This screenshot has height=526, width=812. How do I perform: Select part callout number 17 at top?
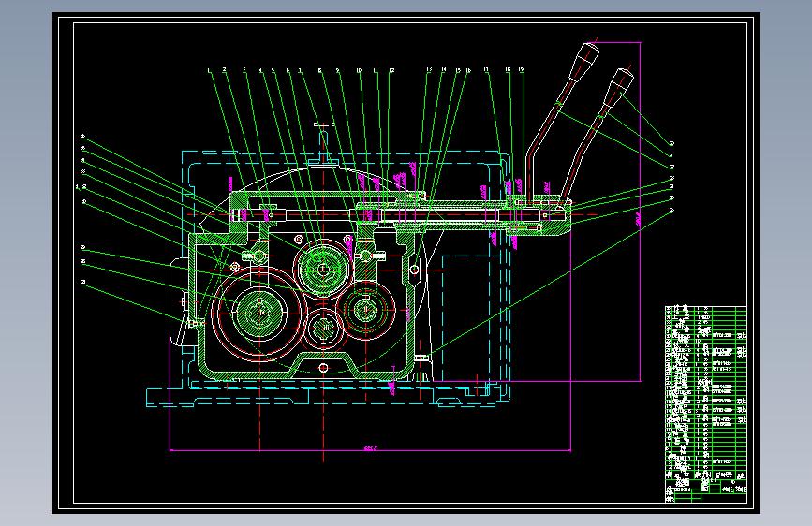486,69
